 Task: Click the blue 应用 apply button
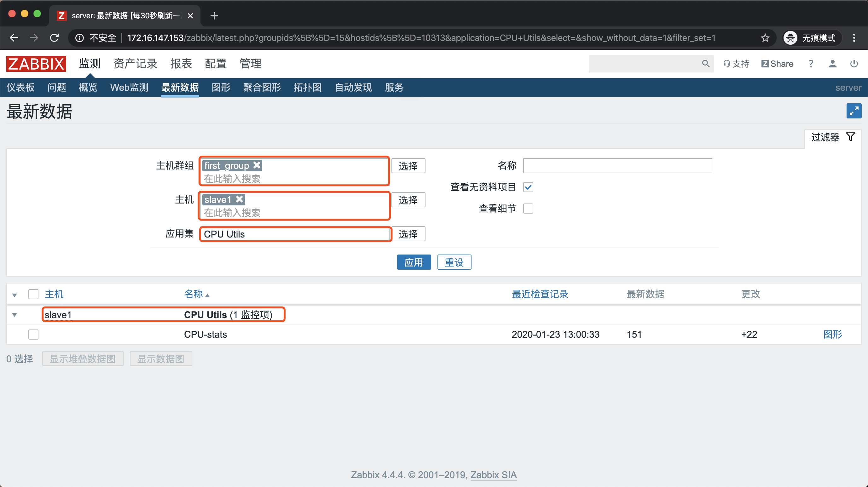click(414, 262)
